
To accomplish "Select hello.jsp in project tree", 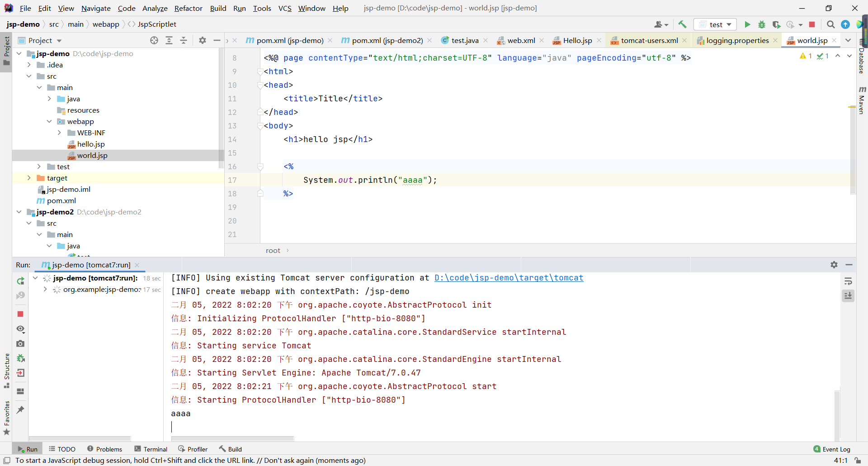I will click(91, 144).
